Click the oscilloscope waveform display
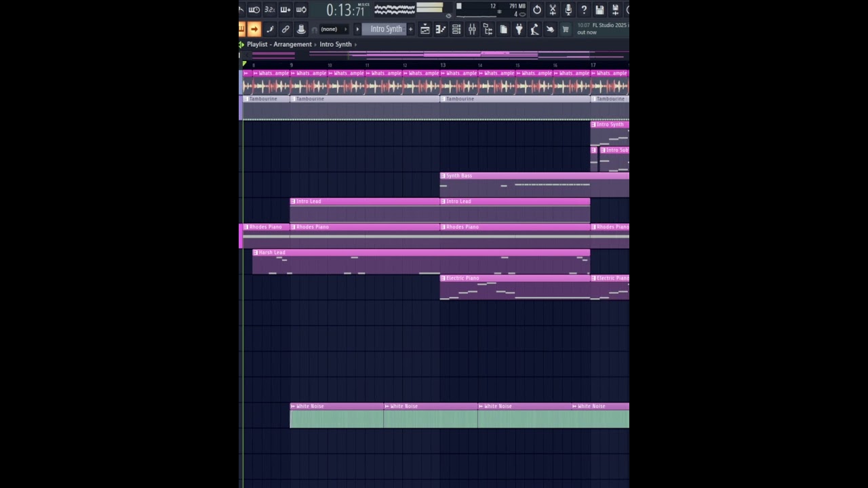This screenshot has width=868, height=488. click(x=395, y=9)
